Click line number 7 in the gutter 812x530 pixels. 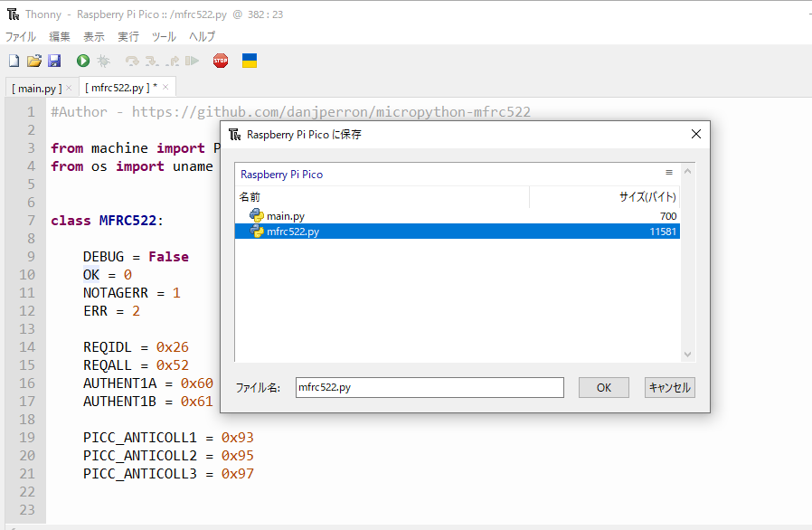pyautogui.click(x=31, y=221)
